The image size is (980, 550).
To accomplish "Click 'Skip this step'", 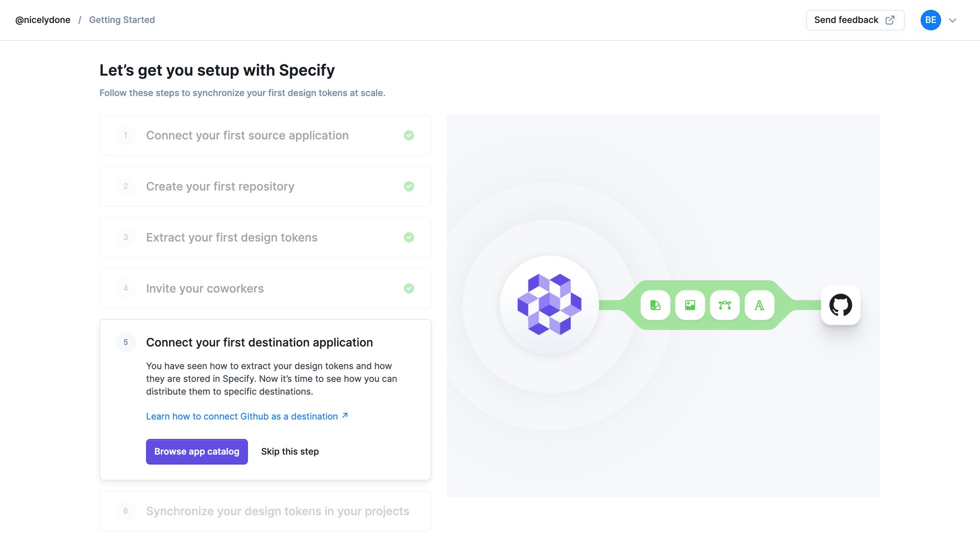I will [x=289, y=451].
